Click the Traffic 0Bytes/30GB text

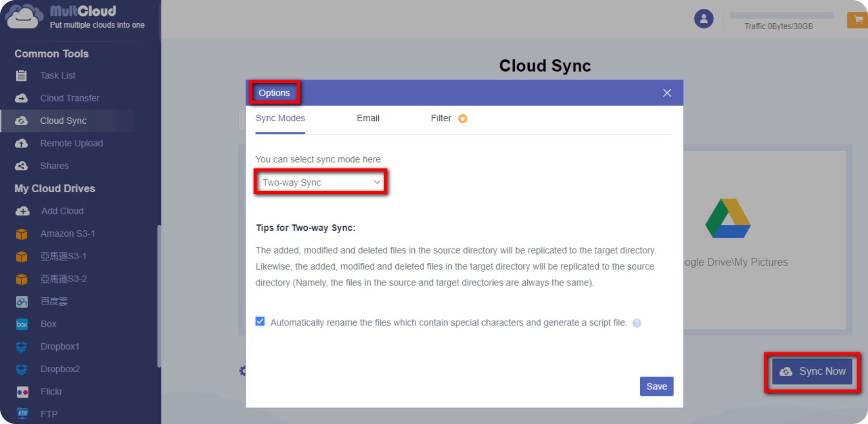coord(779,26)
